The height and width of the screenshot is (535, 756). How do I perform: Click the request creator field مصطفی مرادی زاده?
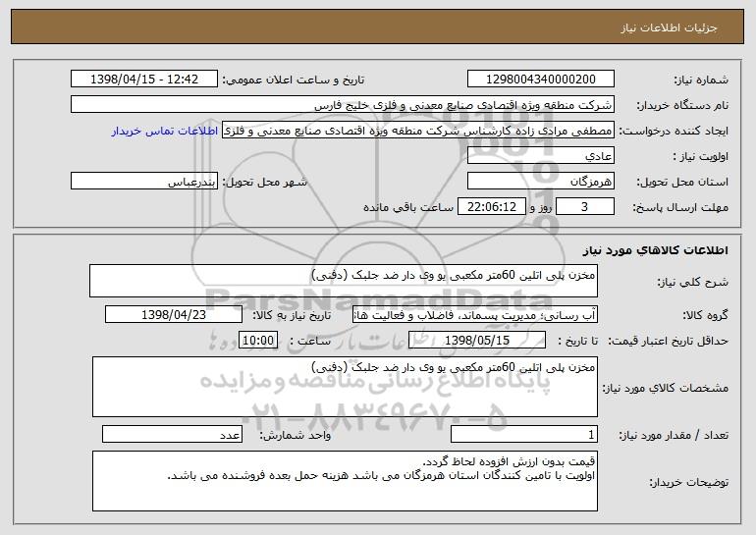tap(418, 130)
